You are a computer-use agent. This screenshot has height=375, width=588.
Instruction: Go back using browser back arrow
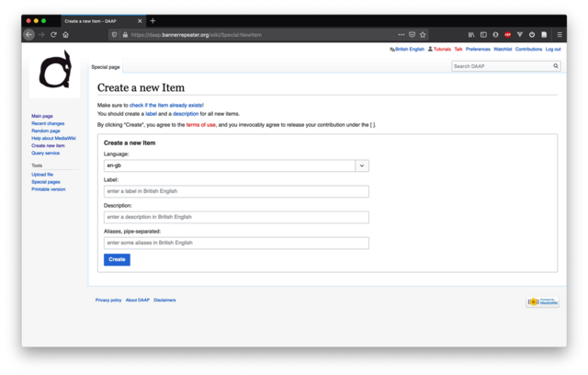coord(28,34)
